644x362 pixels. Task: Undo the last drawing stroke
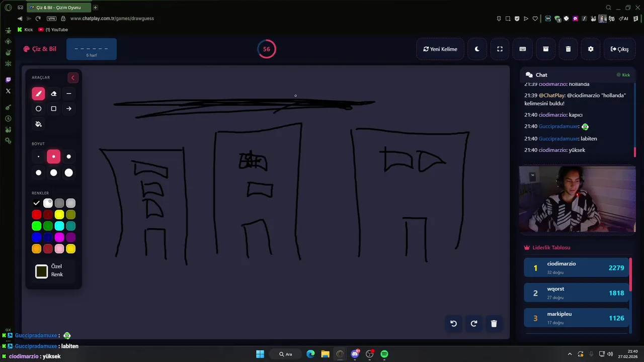point(453,324)
